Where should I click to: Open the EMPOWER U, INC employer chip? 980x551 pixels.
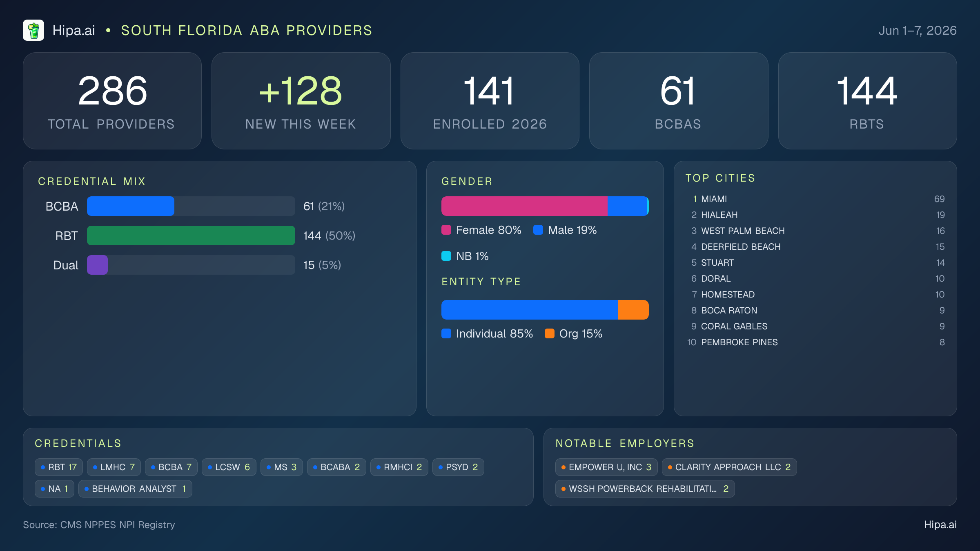606,467
